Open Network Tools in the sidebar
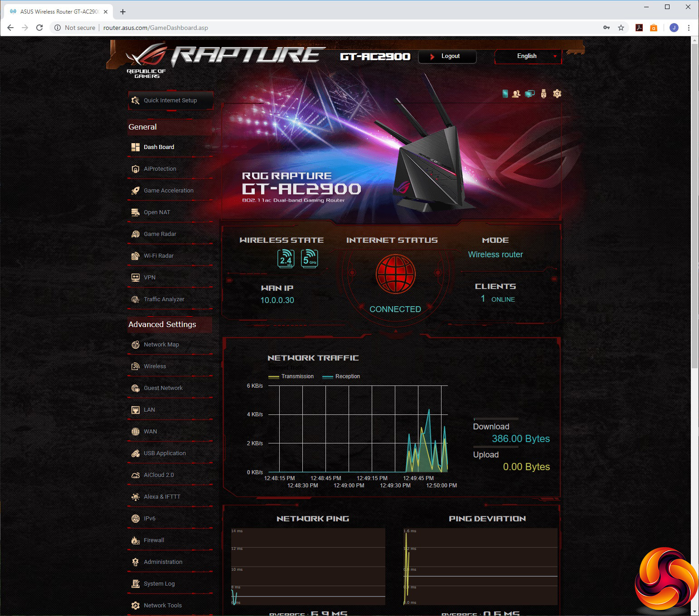699x616 pixels. pos(170,606)
